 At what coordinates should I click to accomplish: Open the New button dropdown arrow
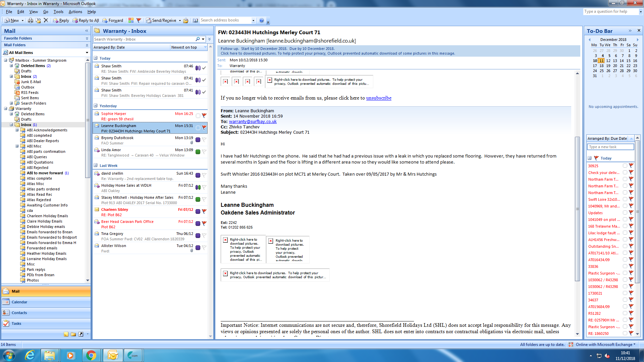(22, 20)
